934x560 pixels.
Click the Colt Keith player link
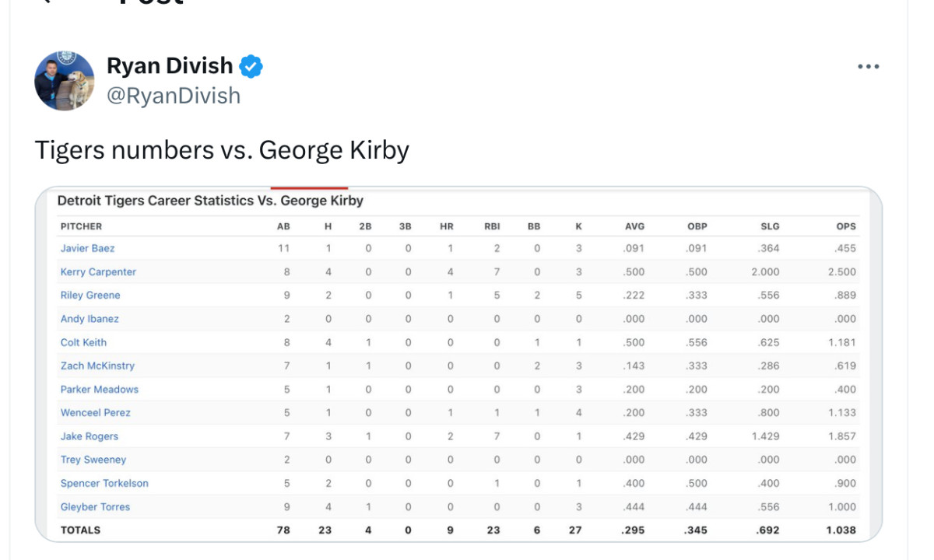click(83, 342)
